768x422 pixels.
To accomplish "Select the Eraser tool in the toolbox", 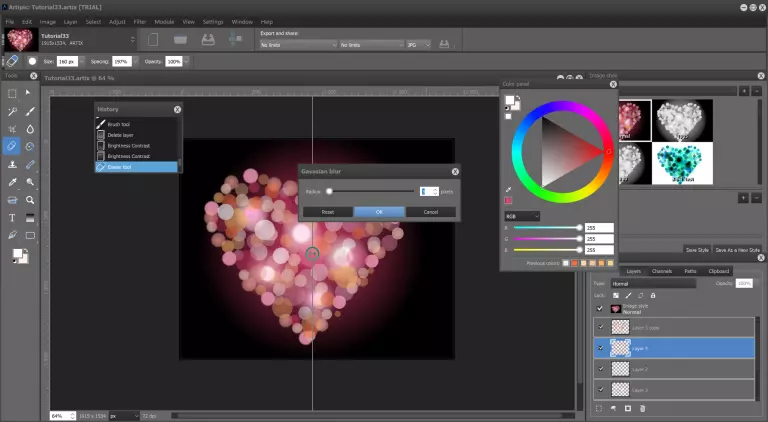I will click(12, 146).
